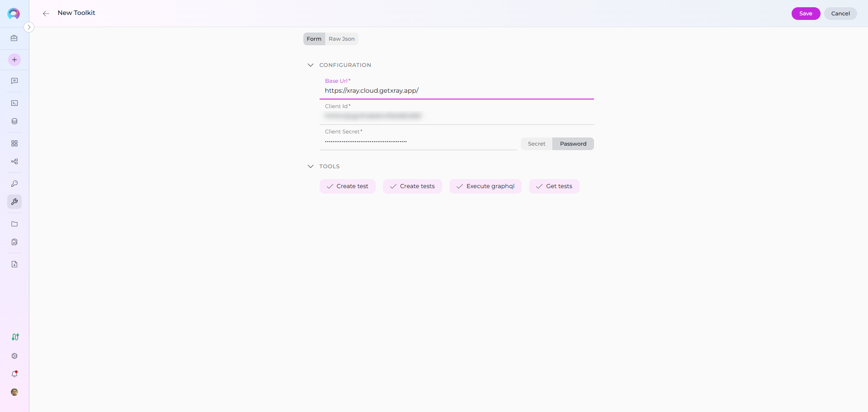Click the plus create button in sidebar
868x412 pixels.
[x=14, y=60]
